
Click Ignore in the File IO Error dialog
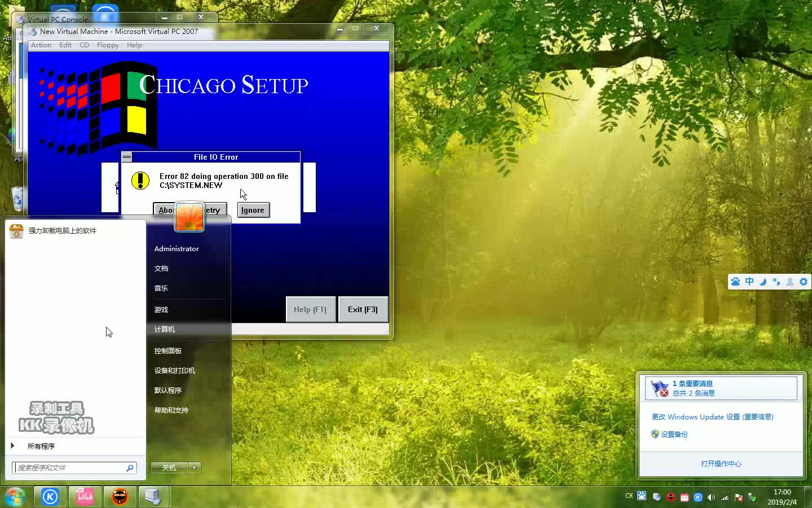(253, 210)
